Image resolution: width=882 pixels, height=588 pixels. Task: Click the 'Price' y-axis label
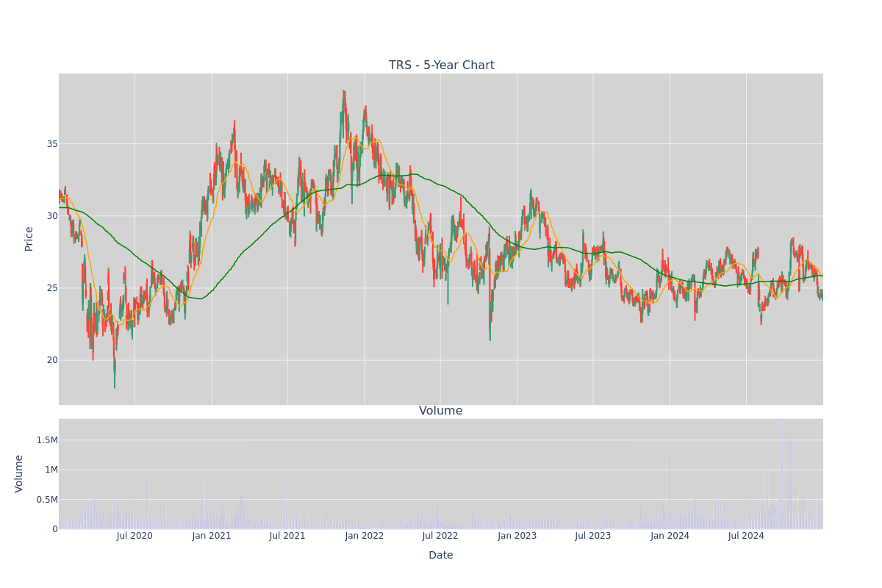coord(29,239)
